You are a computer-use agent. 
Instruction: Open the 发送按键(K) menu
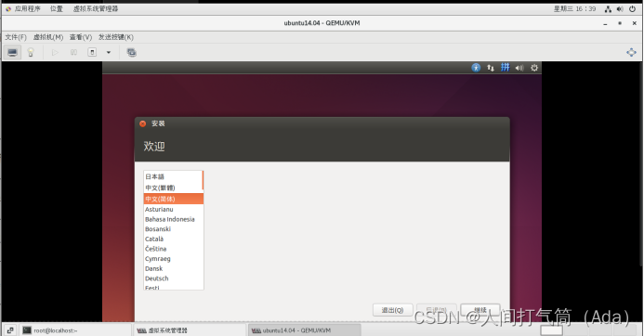tap(116, 37)
